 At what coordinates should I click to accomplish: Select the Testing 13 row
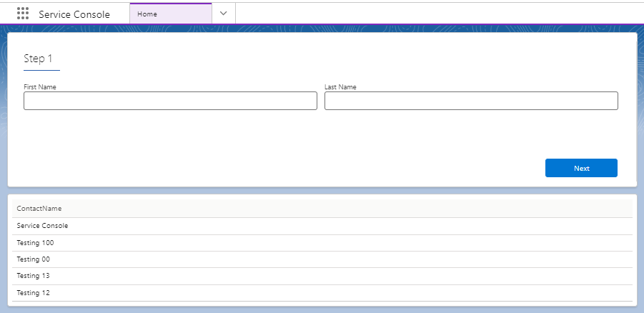tap(322, 276)
